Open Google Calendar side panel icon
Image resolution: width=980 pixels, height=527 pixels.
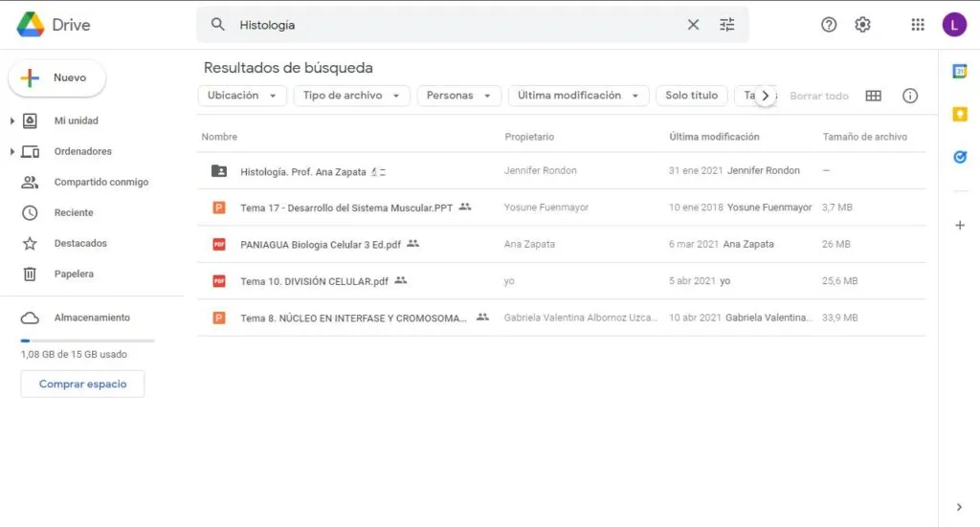(960, 72)
